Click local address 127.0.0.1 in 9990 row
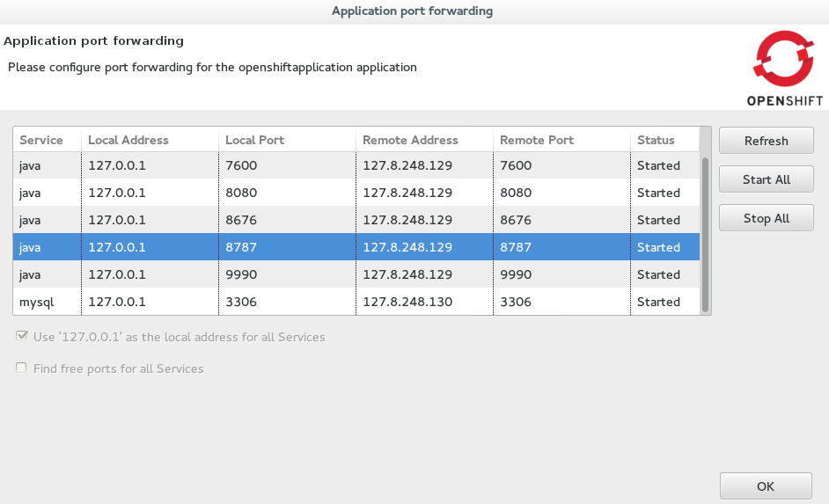Image resolution: width=829 pixels, height=504 pixels. 117,274
